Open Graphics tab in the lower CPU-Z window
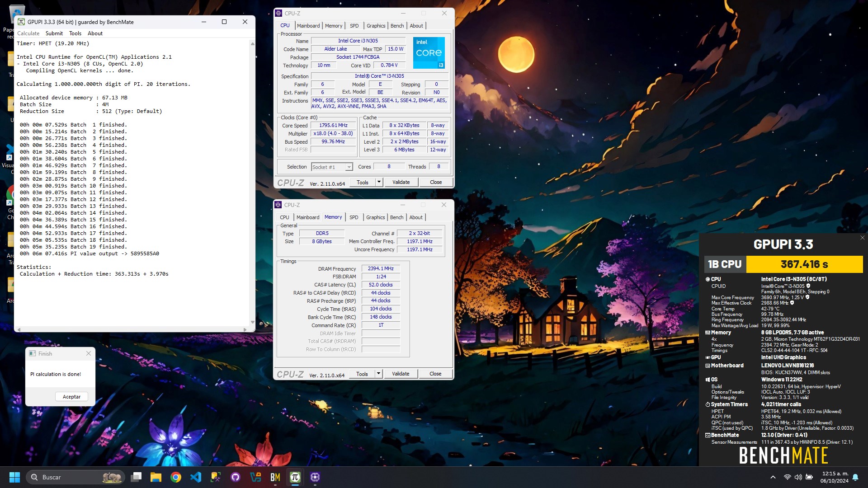This screenshot has height=488, width=868. click(x=376, y=217)
